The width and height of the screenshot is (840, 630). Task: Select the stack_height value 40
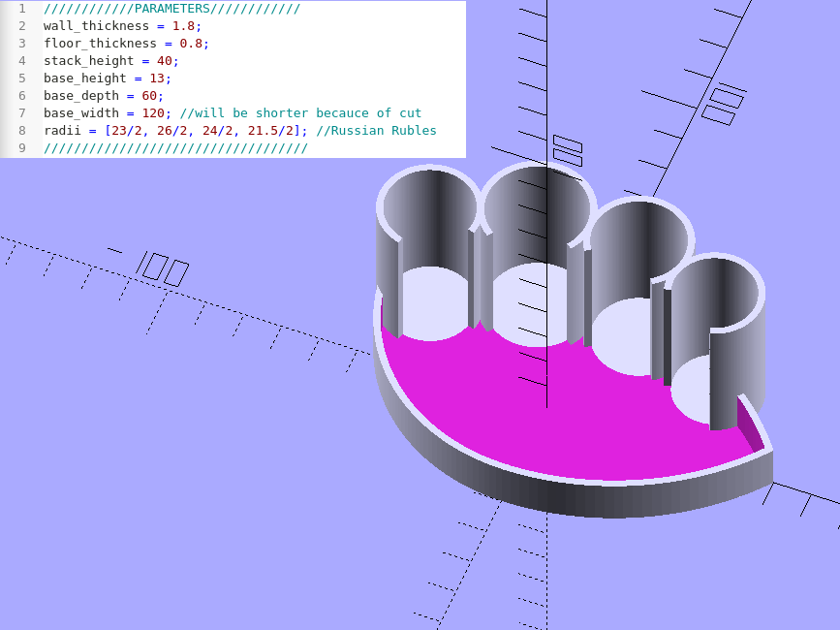(164, 61)
